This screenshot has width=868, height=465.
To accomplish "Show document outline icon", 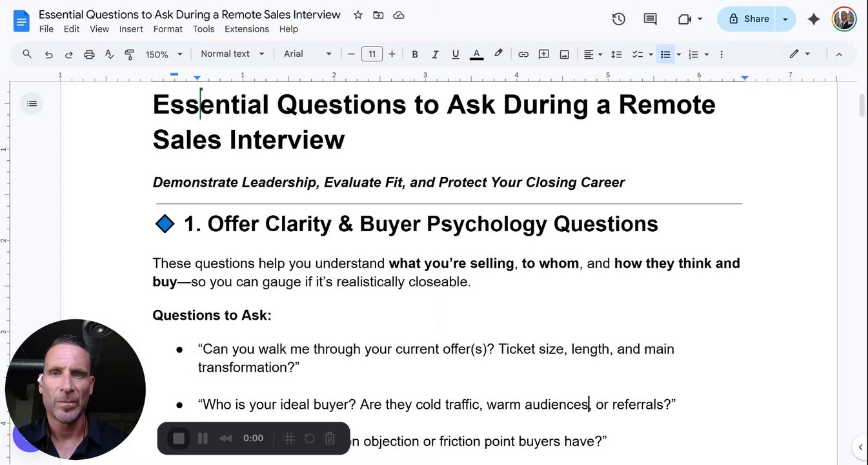I will pos(32,103).
